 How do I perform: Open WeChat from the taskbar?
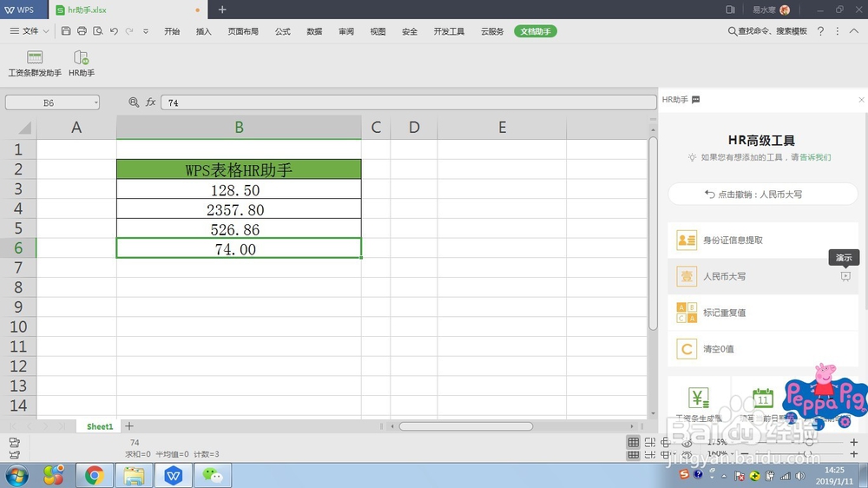[213, 475]
